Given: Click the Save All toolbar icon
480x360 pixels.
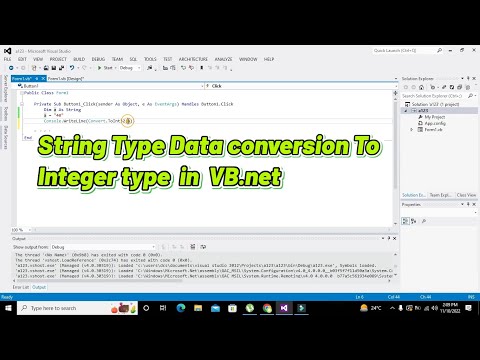Looking at the screenshot, I should pos(61,68).
